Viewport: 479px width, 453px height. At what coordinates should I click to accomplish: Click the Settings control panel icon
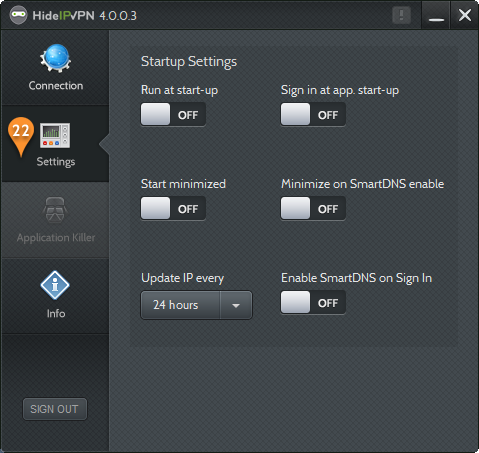tap(55, 135)
